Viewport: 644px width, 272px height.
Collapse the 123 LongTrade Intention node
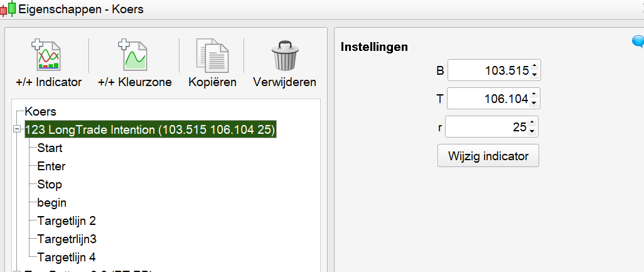coord(16,130)
